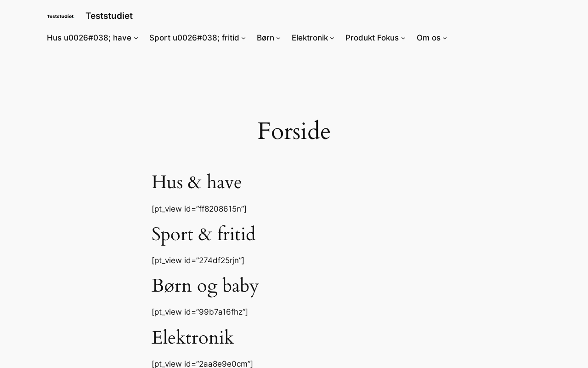
Task: Open the Hus & have menu item
Action: tap(89, 38)
